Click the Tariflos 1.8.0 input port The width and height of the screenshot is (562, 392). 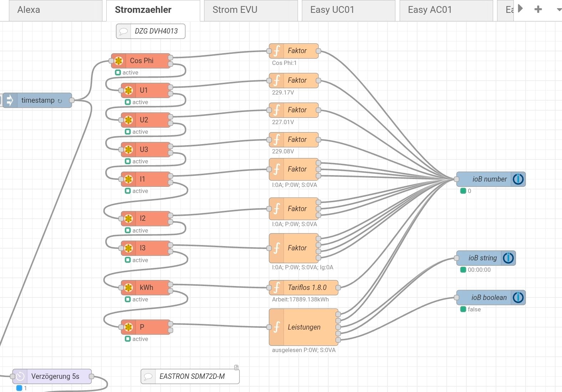pos(269,287)
